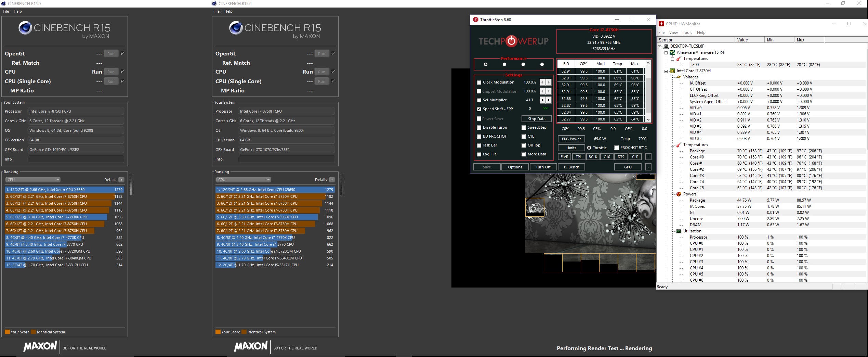
Task: Click the MAXON logo in the left Cinebench window
Action: coord(40,346)
